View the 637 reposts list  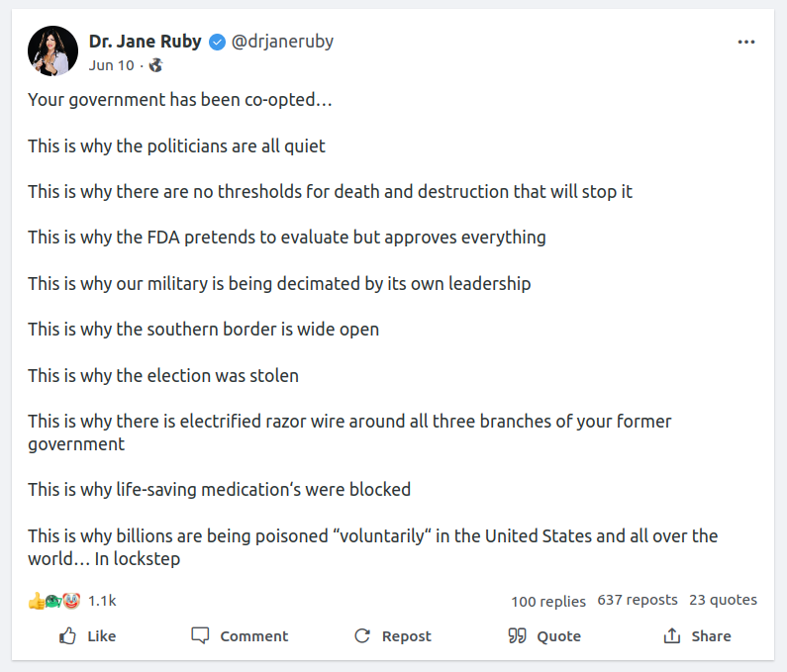[638, 600]
